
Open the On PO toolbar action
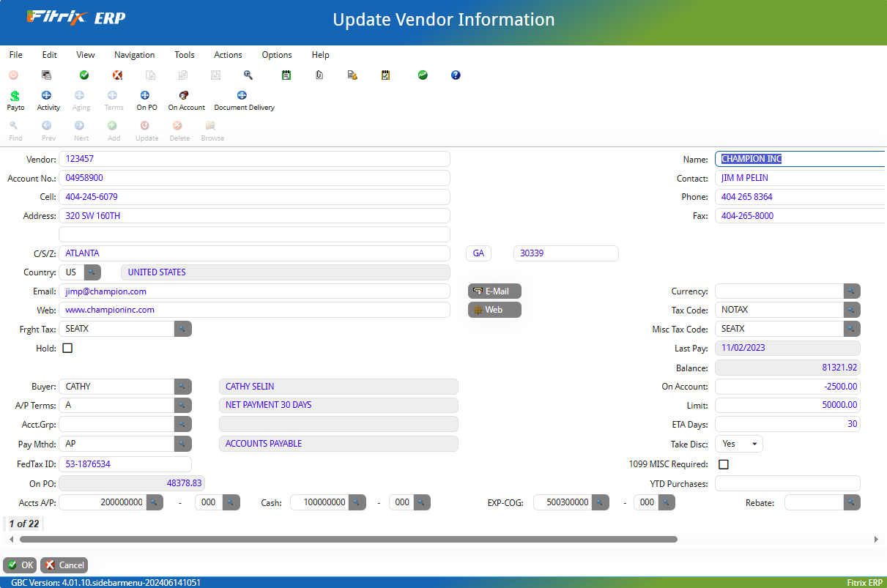[x=146, y=100]
